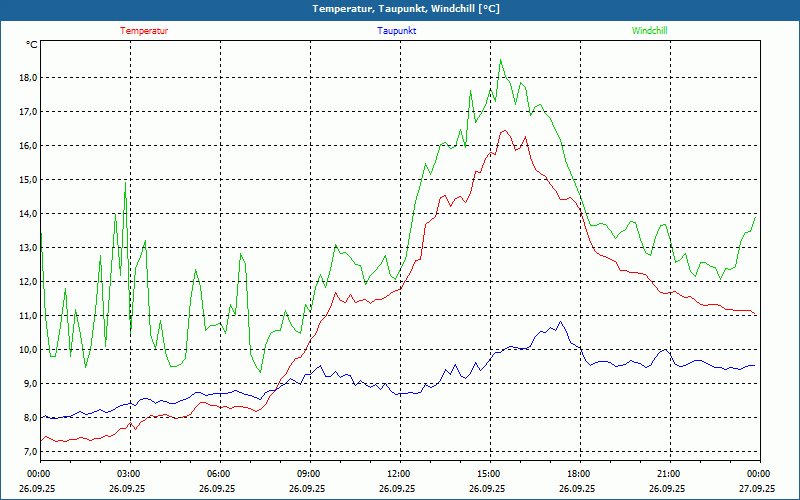The width and height of the screenshot is (800, 500).
Task: Click the 12,0 value on the y-axis
Action: (28, 282)
